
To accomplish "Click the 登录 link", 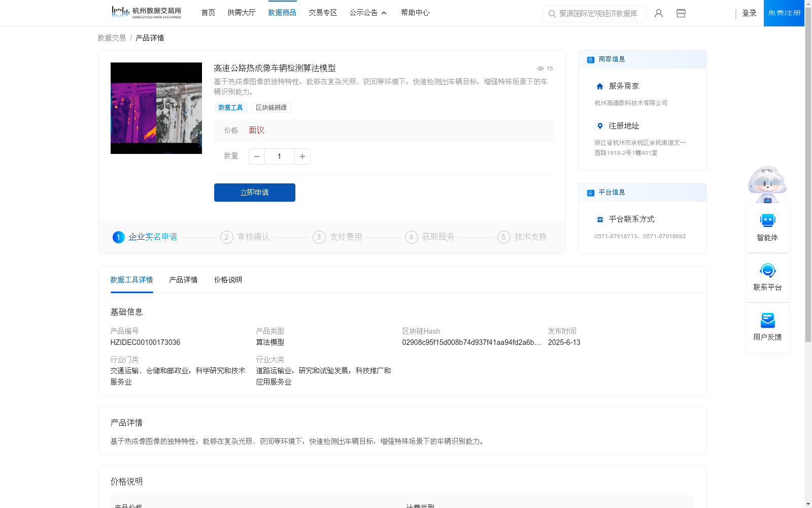I will pos(749,13).
